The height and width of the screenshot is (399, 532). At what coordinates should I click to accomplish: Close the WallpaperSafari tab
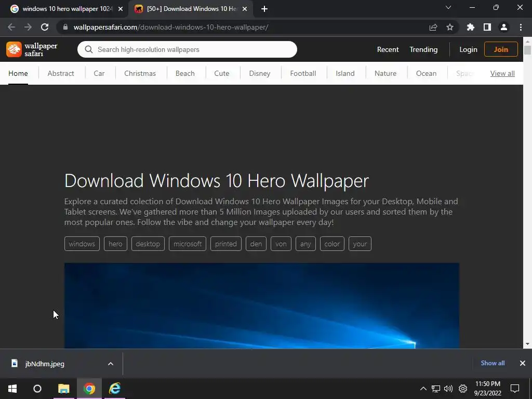tap(245, 9)
